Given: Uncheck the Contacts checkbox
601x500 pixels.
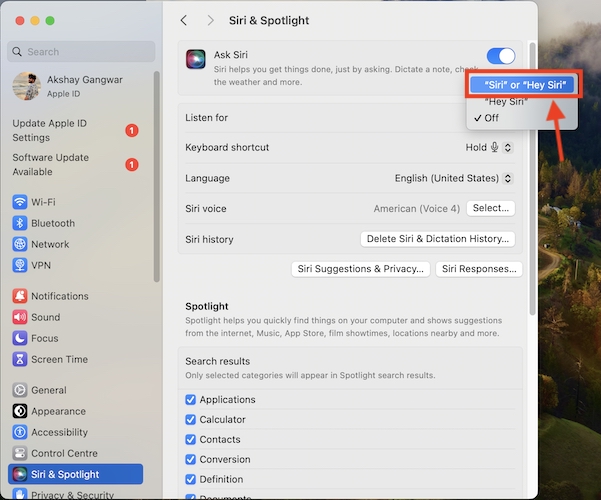Looking at the screenshot, I should pyautogui.click(x=190, y=439).
